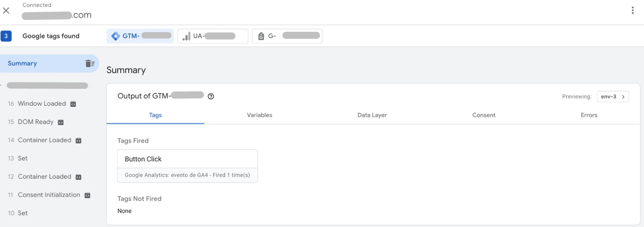Click code icon beside event 12 Container Loaded
The width and height of the screenshot is (644, 227).
tap(78, 177)
